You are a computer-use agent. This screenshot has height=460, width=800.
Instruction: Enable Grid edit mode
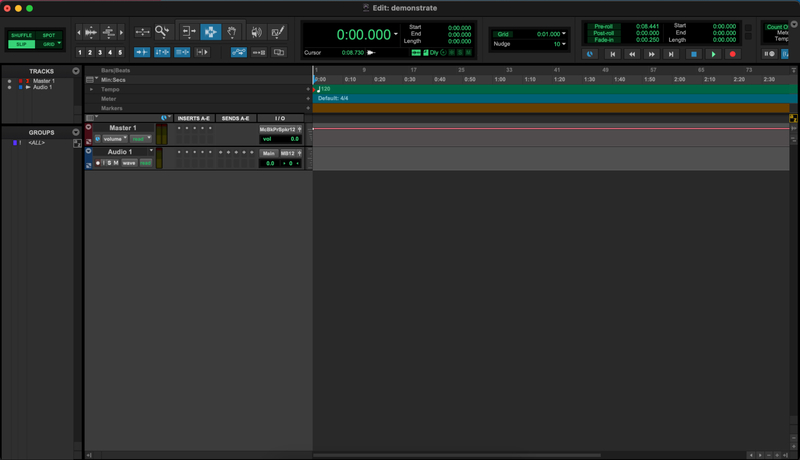[x=49, y=44]
